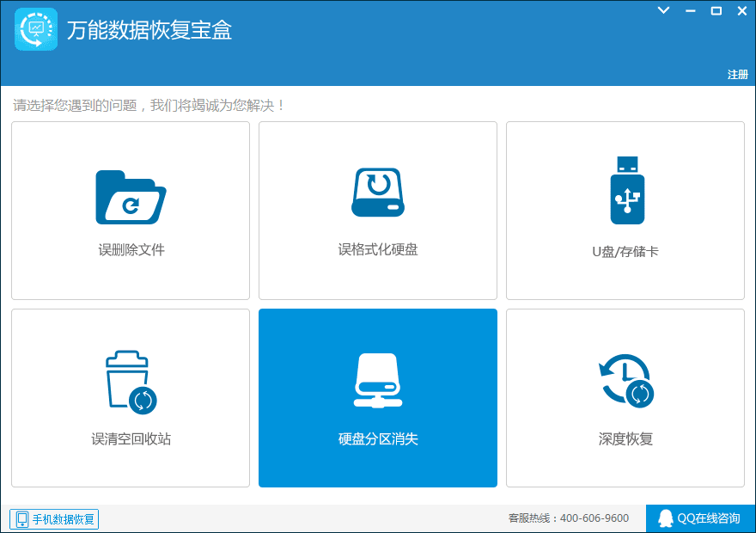Minimize the data recovery window
The image size is (756, 533).
coord(690,10)
